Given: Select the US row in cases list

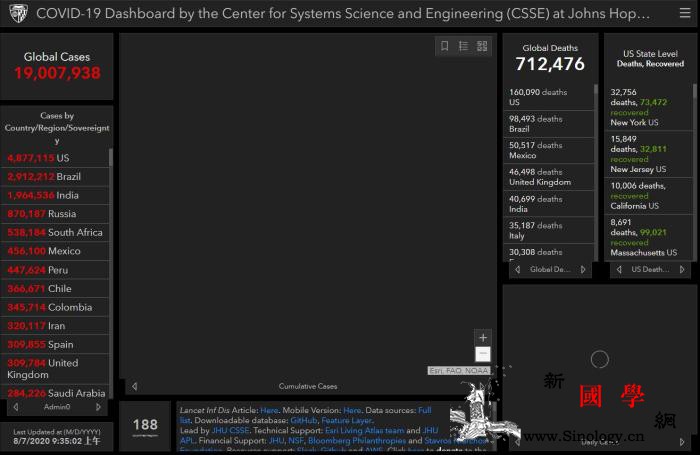Looking at the screenshot, I should pos(55,158).
